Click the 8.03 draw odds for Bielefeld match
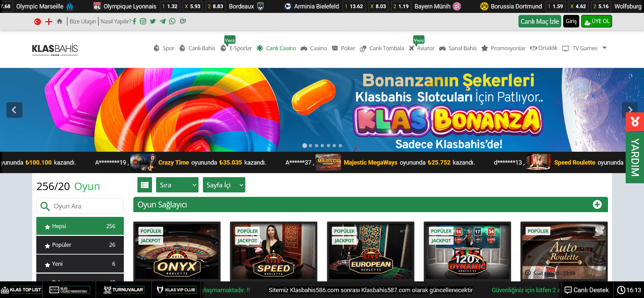 click(x=378, y=6)
